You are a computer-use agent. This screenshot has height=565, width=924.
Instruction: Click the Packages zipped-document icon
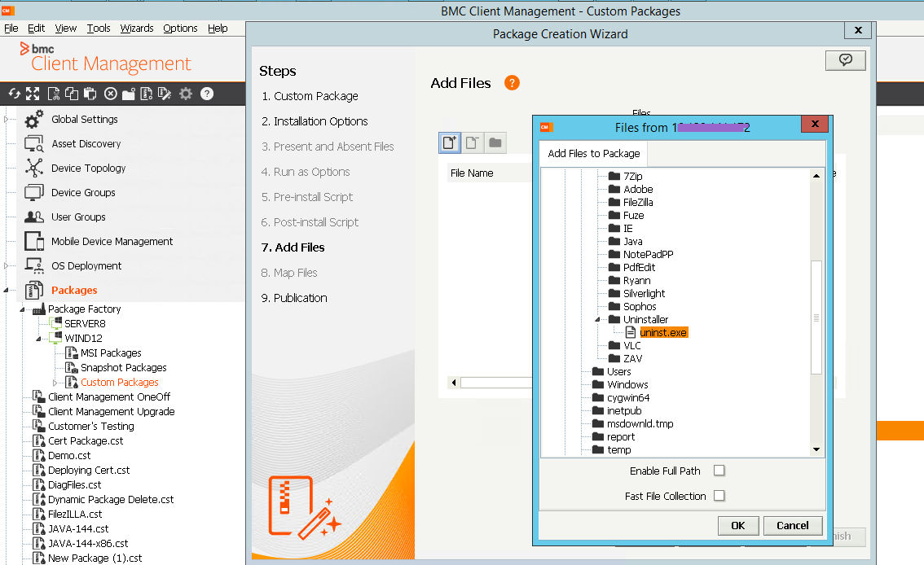pyautogui.click(x=33, y=290)
